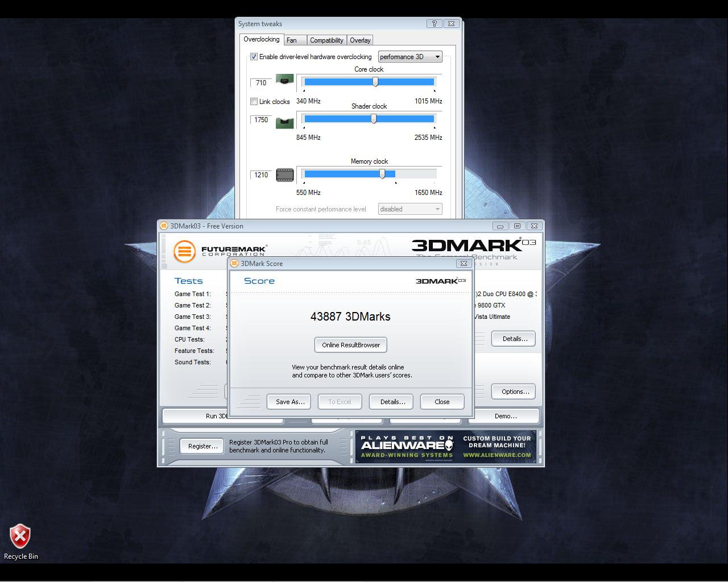Image resolution: width=728 pixels, height=582 pixels.
Task: Open the Compatibility tab
Action: (x=326, y=40)
